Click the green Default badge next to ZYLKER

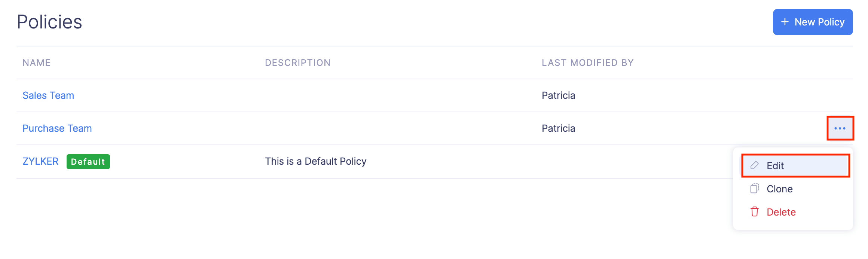[x=88, y=161]
